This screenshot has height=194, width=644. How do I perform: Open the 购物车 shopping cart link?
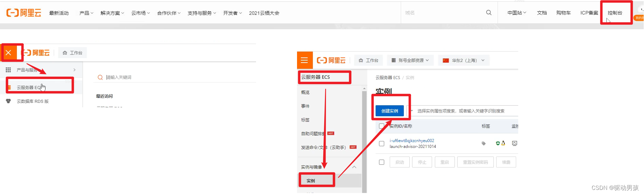pos(564,13)
